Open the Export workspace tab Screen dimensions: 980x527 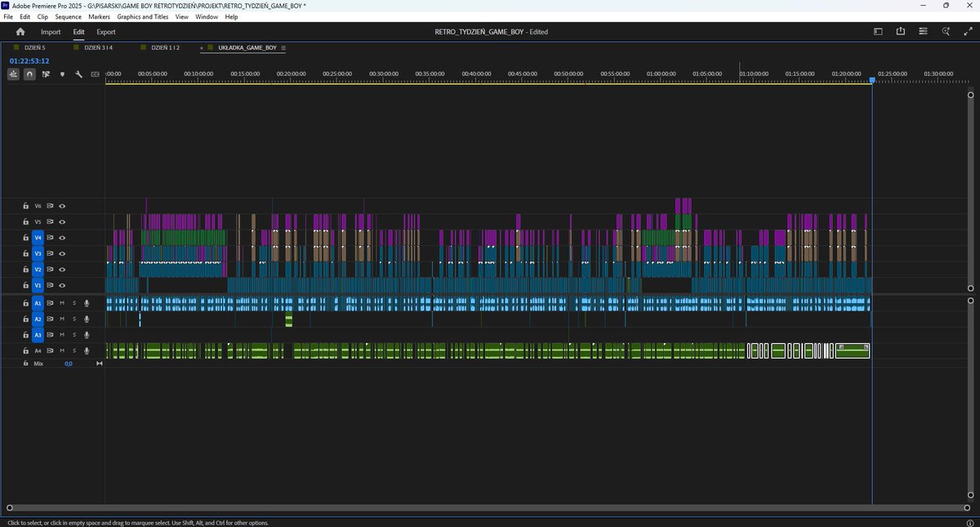[x=106, y=32]
